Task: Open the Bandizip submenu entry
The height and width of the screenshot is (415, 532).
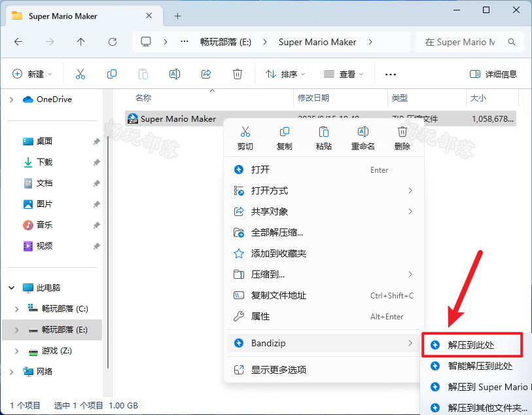Action: click(x=324, y=343)
